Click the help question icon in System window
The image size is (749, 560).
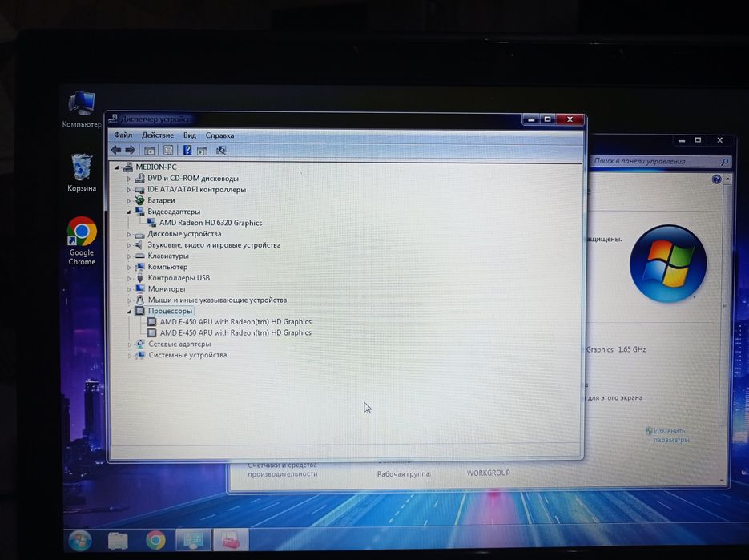(x=716, y=179)
